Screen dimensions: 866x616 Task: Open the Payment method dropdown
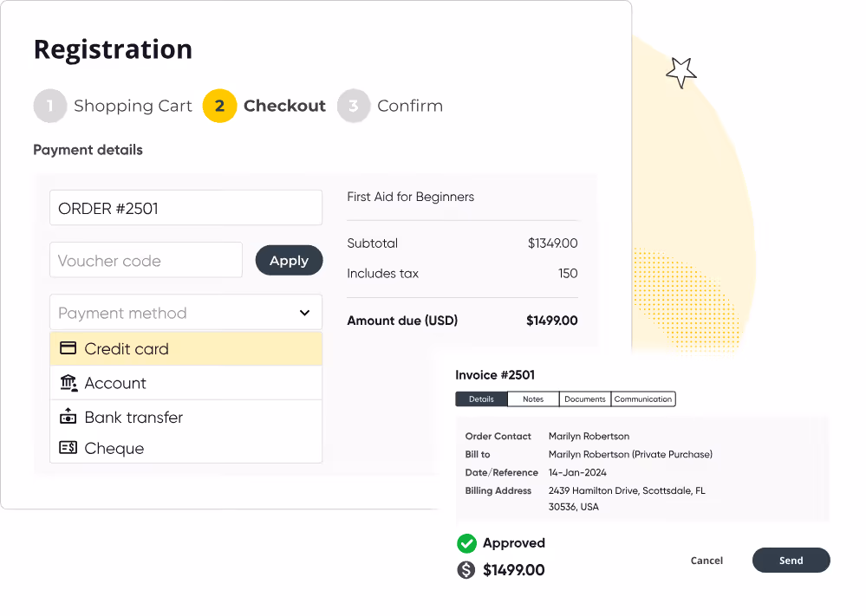coord(186,312)
